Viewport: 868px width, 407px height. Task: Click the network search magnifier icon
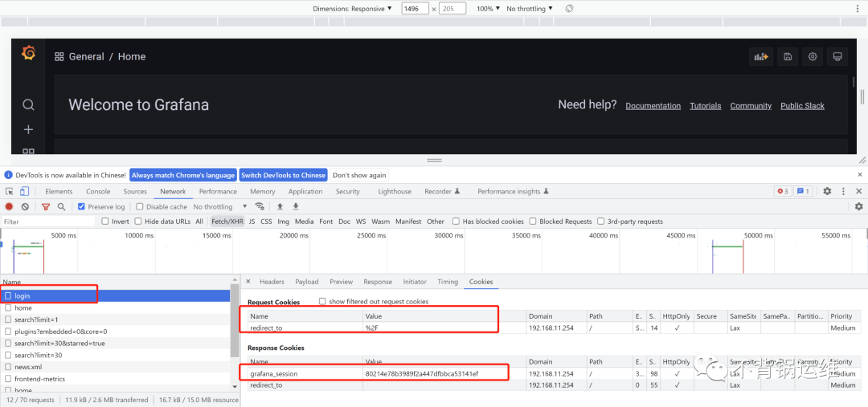[61, 206]
